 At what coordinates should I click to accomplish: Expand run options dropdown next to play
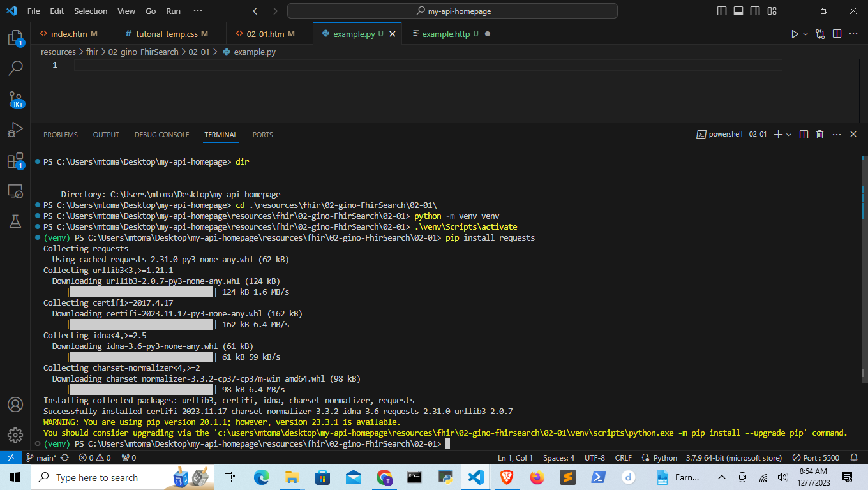coord(805,34)
